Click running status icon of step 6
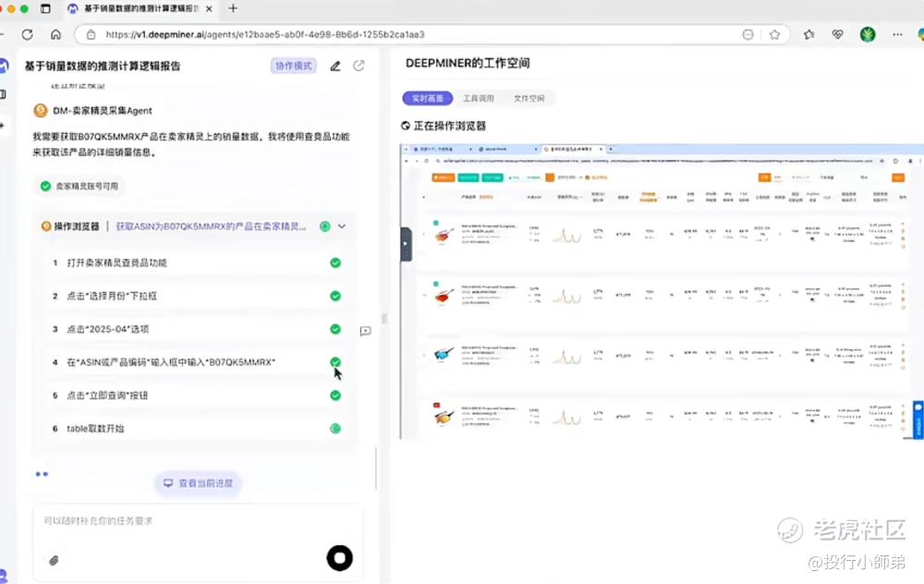 (x=335, y=429)
